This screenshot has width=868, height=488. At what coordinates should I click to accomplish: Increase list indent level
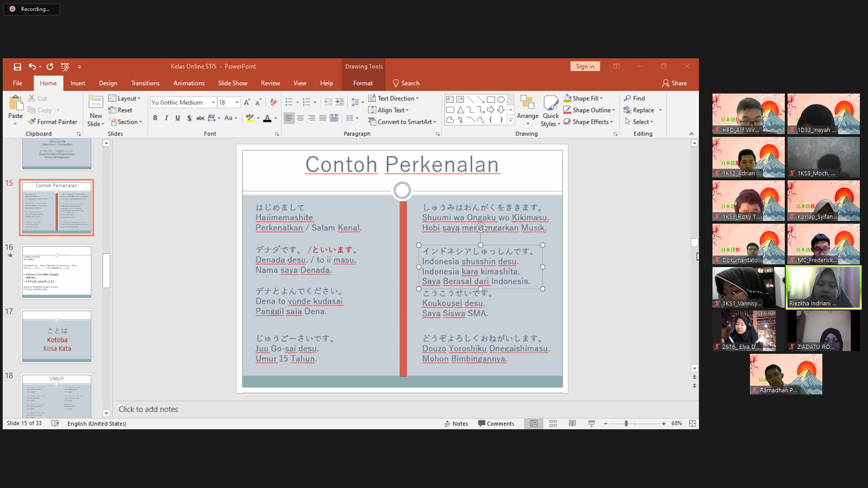pyautogui.click(x=340, y=103)
